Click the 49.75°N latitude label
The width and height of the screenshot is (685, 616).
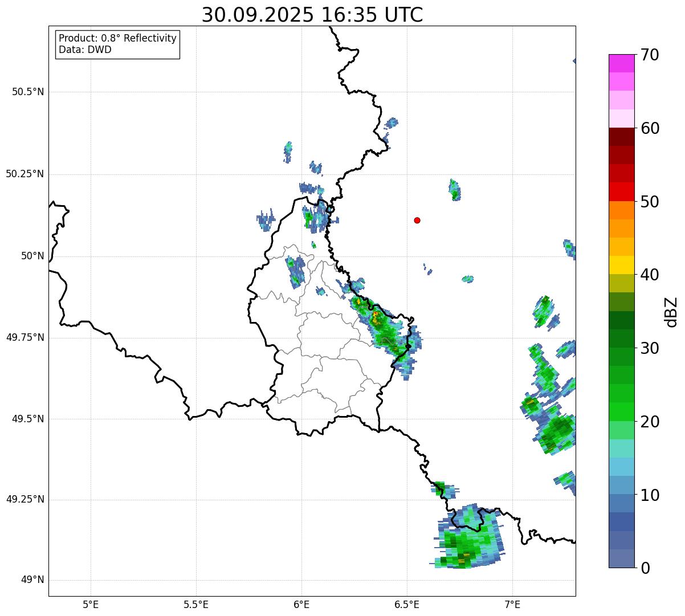click(x=25, y=337)
